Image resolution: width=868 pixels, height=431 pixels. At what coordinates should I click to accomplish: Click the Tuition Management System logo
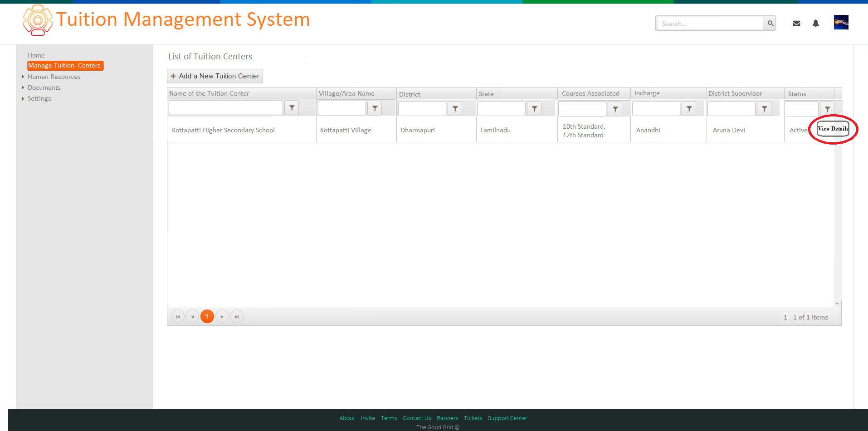coord(38,20)
